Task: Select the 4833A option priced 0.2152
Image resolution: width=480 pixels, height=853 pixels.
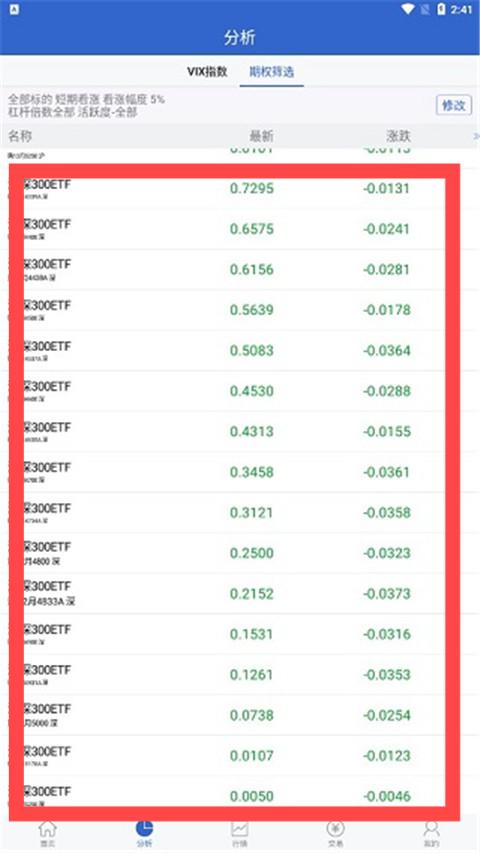Action: (240, 594)
